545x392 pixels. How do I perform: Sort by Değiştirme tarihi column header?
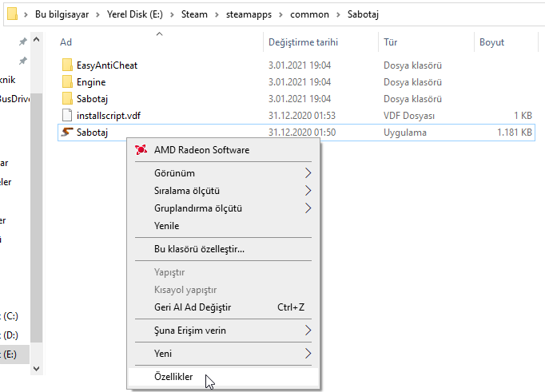pos(303,42)
